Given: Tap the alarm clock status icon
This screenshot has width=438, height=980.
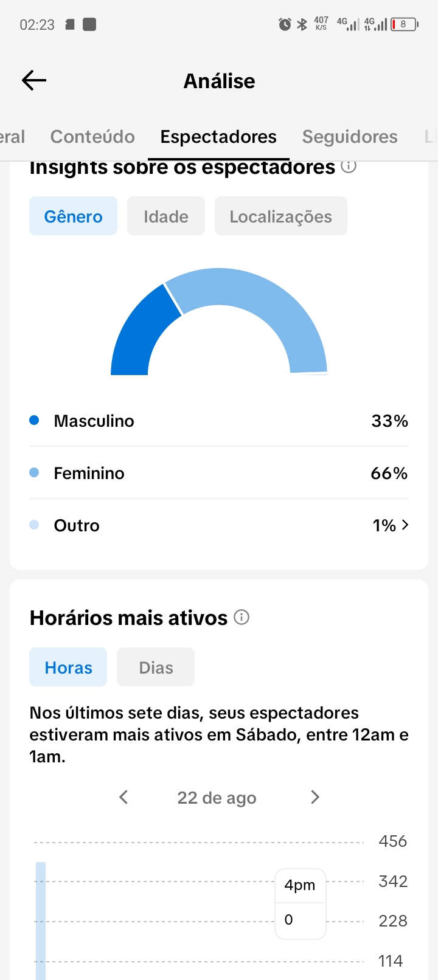Looking at the screenshot, I should tap(285, 24).
